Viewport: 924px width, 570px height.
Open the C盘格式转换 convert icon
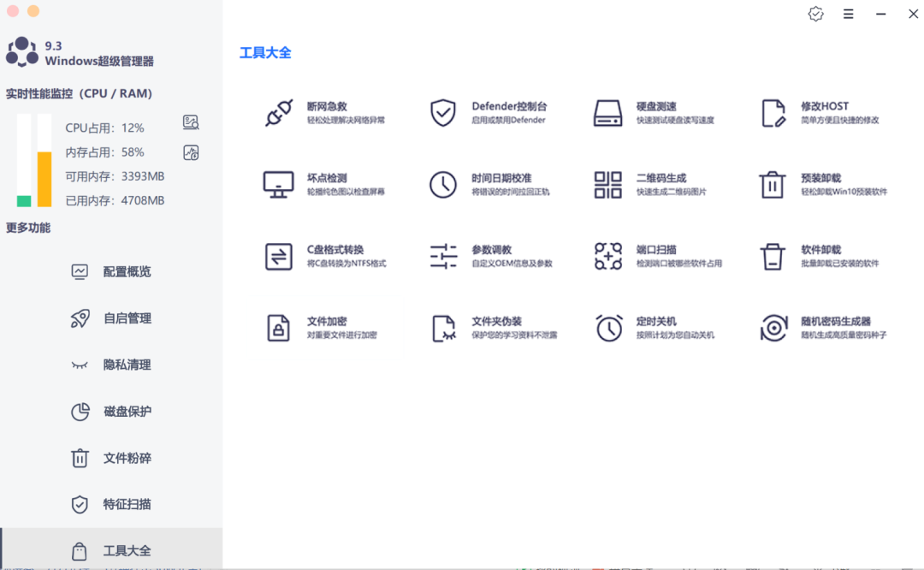pos(278,257)
